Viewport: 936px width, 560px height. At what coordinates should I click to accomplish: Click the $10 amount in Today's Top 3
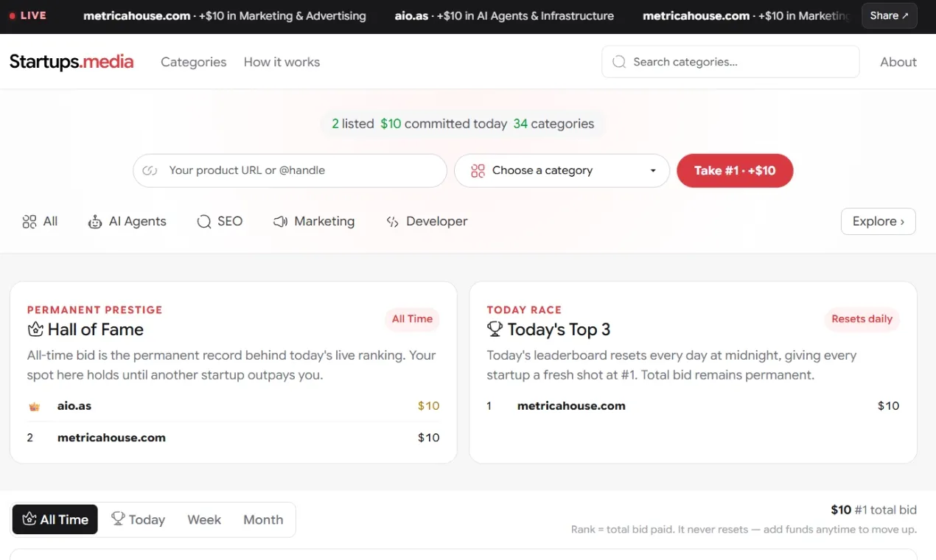[888, 406]
